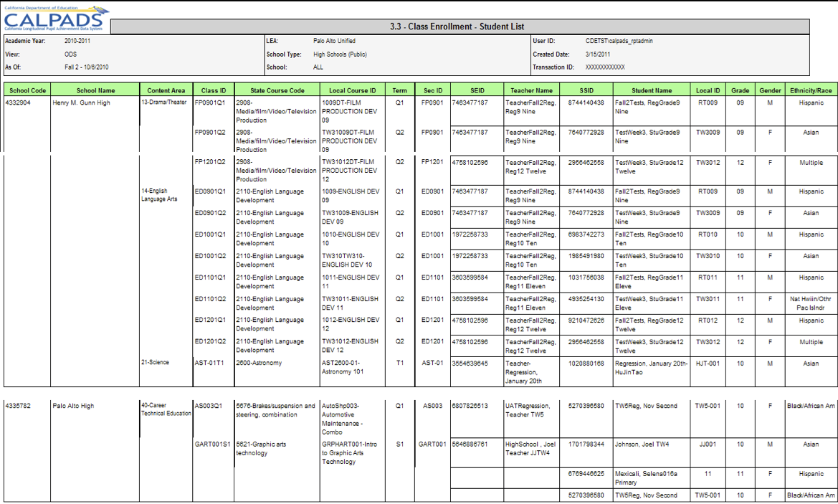838x504 pixels.
Task: Click the Ethnicity/Race column header
Action: [811, 90]
